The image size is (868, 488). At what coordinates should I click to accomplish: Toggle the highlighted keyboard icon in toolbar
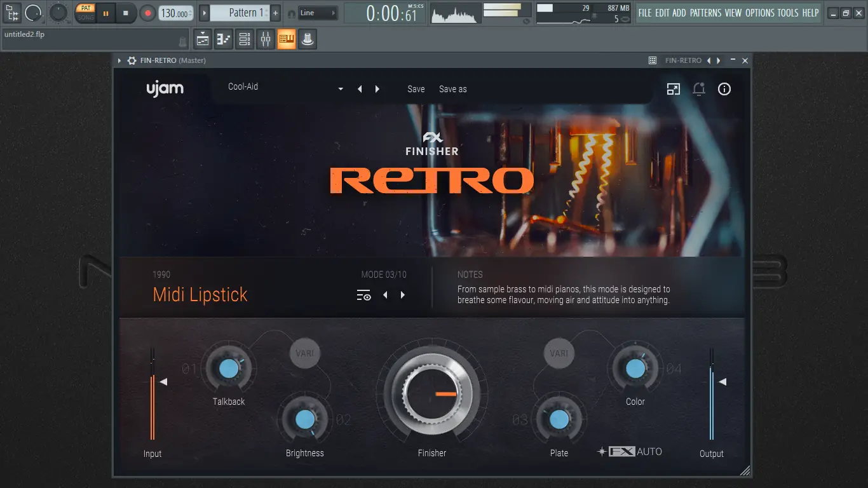tap(287, 39)
